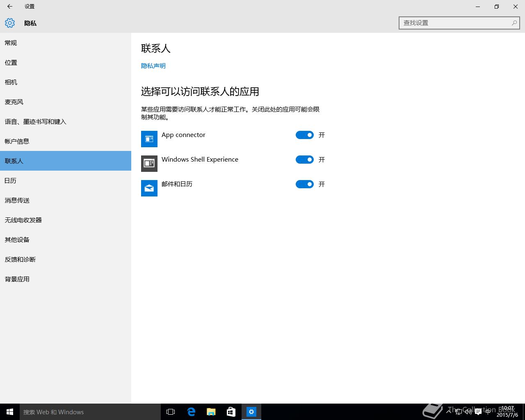
Task: Click the network icon in system tray
Action: (459, 412)
